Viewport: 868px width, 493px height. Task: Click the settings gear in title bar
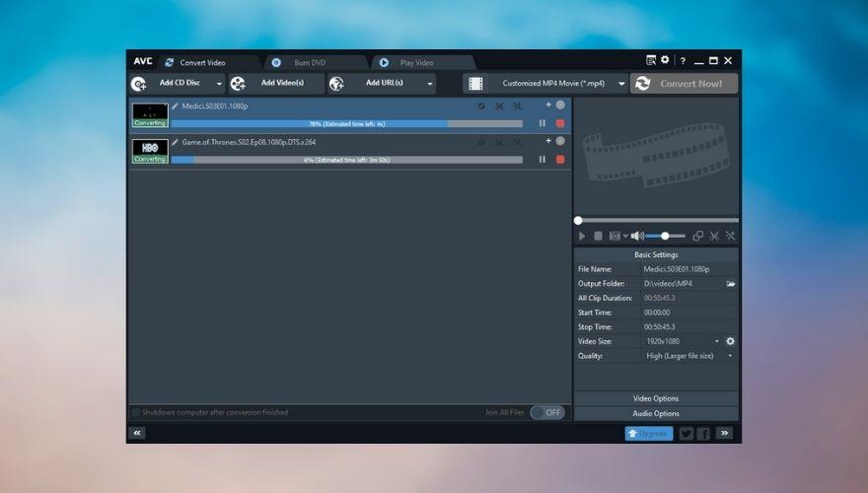(x=665, y=61)
